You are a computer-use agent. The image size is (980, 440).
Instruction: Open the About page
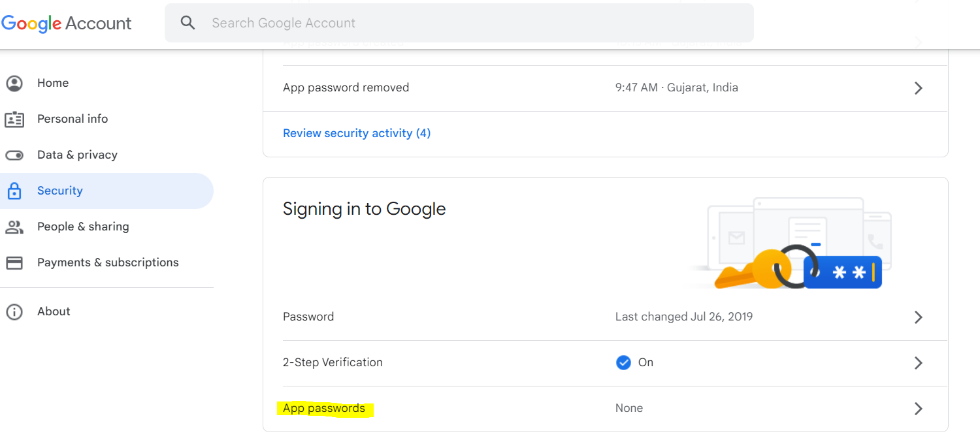[54, 311]
